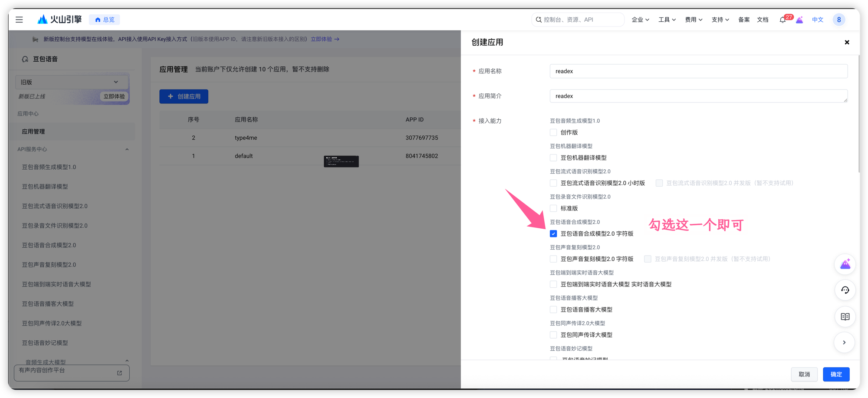868x398 pixels.
Task: Click APP ID 3077697735
Action: pyautogui.click(x=421, y=138)
